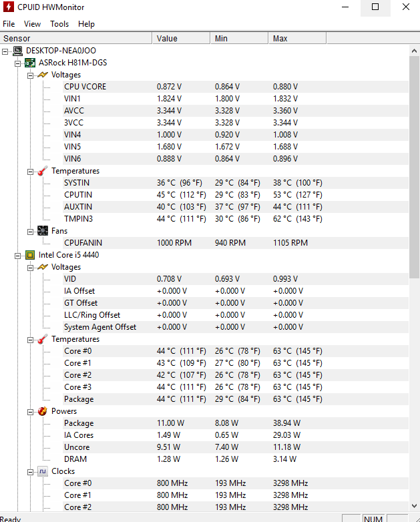This screenshot has width=420, height=522.
Task: Click the 1105 RPM max fan value
Action: coord(290,243)
